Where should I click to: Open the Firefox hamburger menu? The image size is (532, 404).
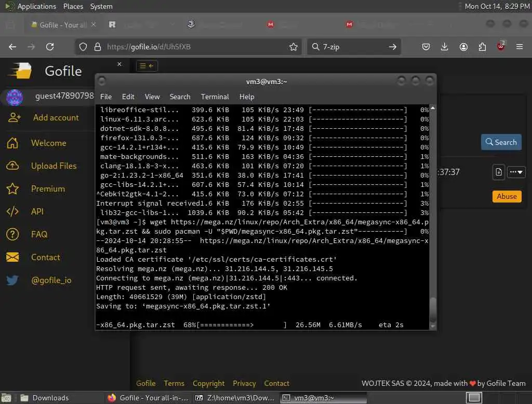click(520, 47)
